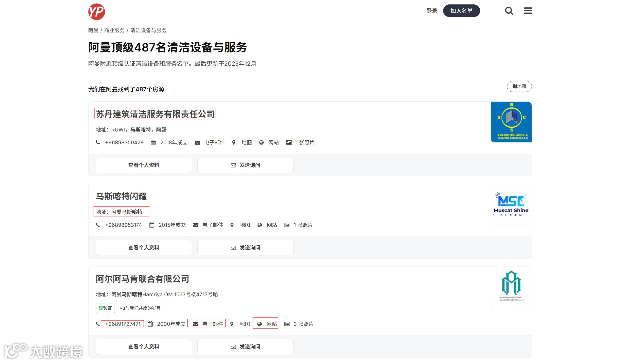This screenshot has height=362, width=644.
Task: Click the 登录 login link
Action: 432,11
